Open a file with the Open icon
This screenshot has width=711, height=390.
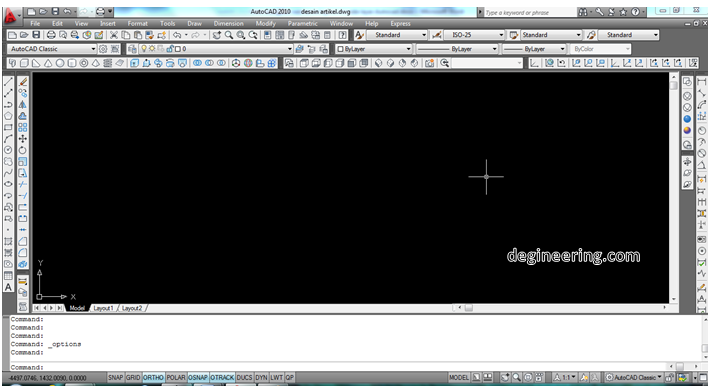[24, 35]
